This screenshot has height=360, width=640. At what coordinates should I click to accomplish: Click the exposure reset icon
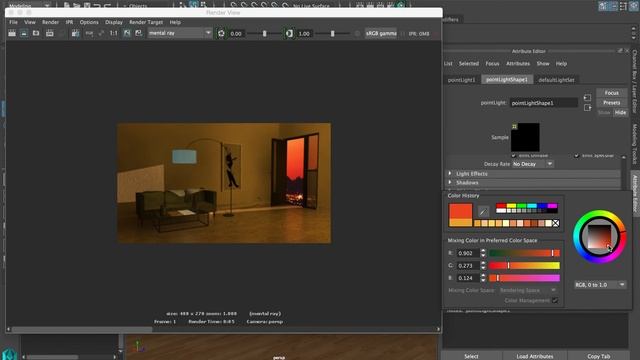pyautogui.click(x=221, y=33)
